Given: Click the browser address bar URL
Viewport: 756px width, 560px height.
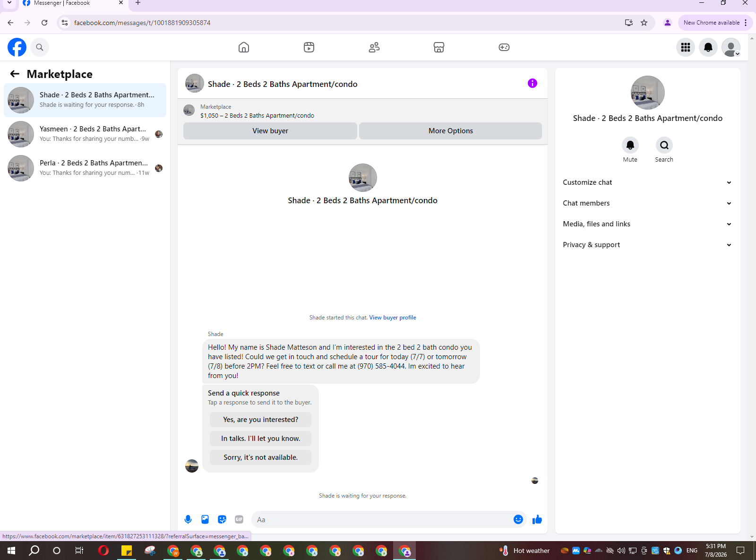Looking at the screenshot, I should (x=142, y=23).
